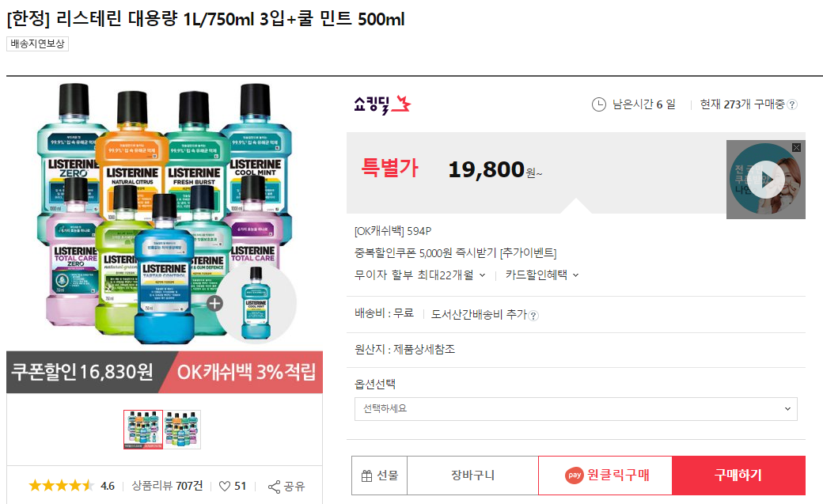Click the gift 선물 button
Viewport: 823px width, 504px height.
pos(380,476)
